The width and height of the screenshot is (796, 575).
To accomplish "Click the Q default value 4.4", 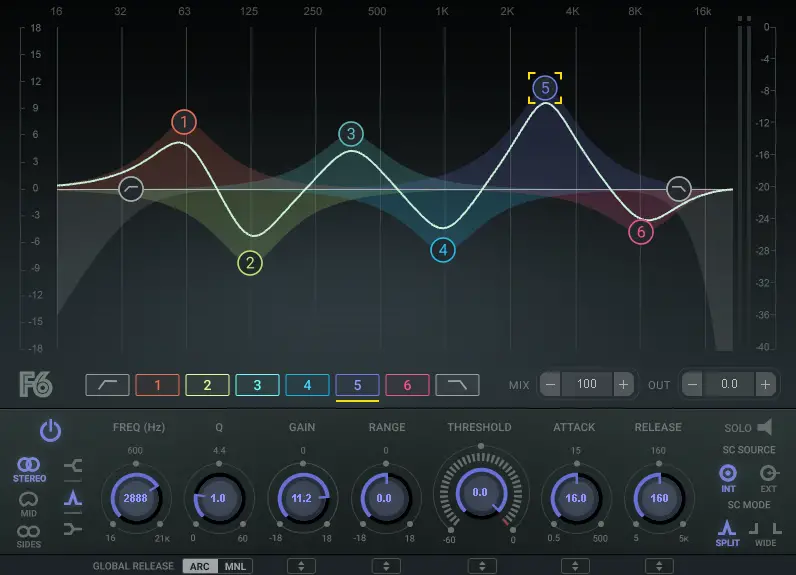I will [219, 451].
